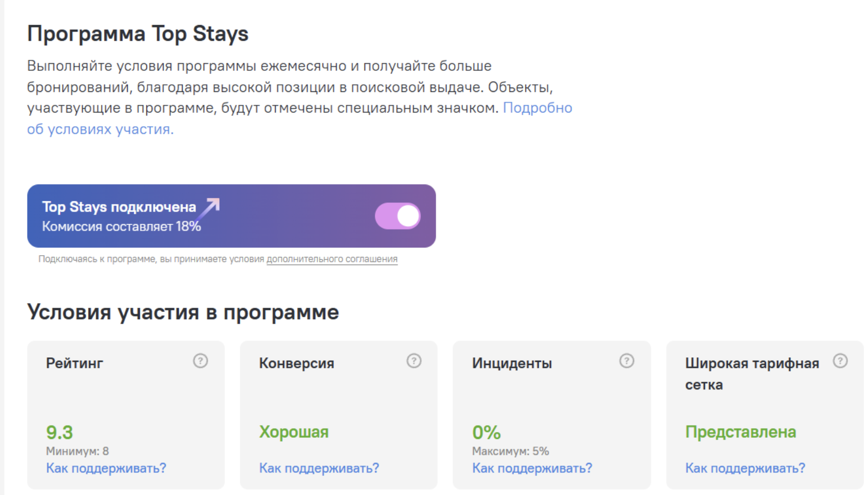Click the Условия участия в программе heading
The height and width of the screenshot is (495, 868).
point(183,312)
